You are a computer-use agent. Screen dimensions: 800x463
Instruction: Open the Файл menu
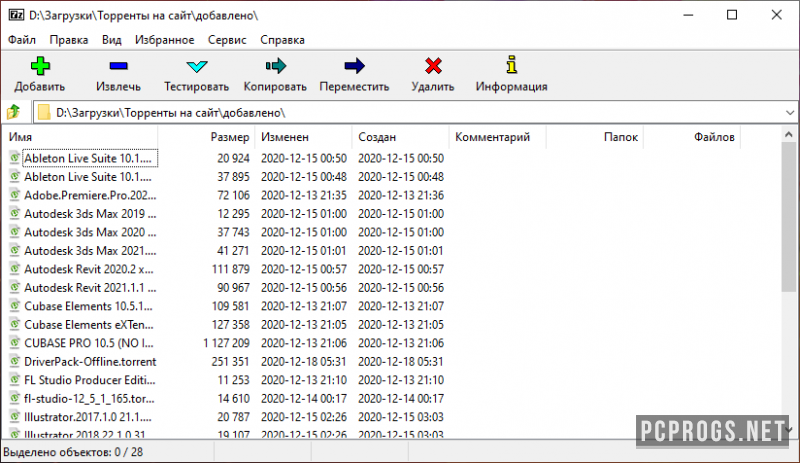tap(22, 40)
